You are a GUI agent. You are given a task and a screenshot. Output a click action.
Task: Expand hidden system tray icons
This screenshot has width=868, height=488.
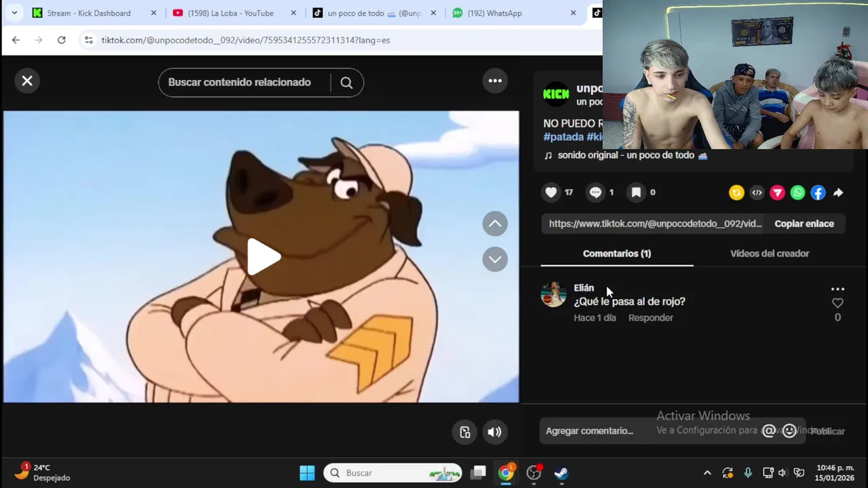click(707, 473)
